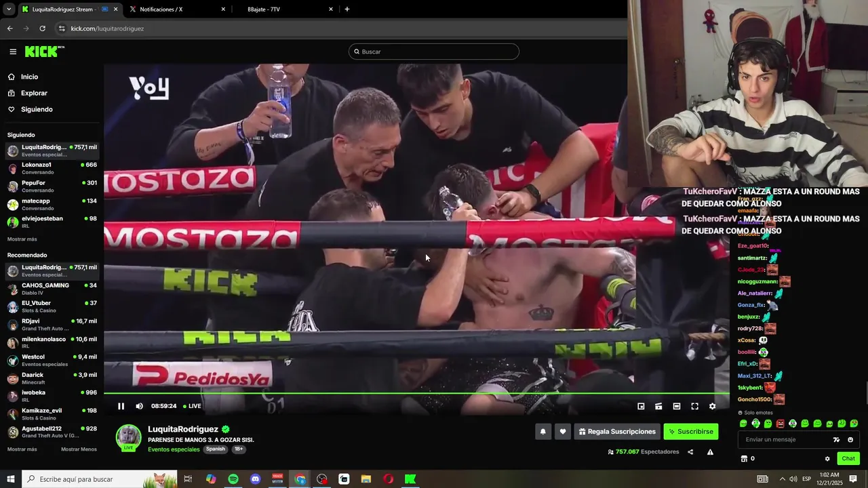
Task: Expand Mostrar más under Siguiendo
Action: (22, 239)
